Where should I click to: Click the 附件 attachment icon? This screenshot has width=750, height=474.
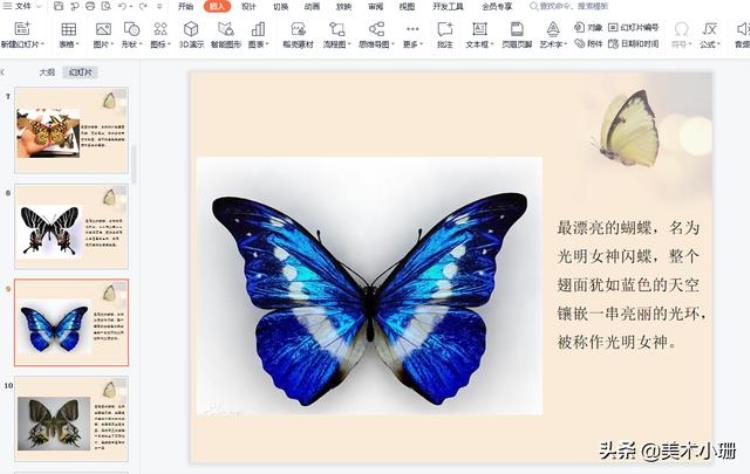click(590, 44)
